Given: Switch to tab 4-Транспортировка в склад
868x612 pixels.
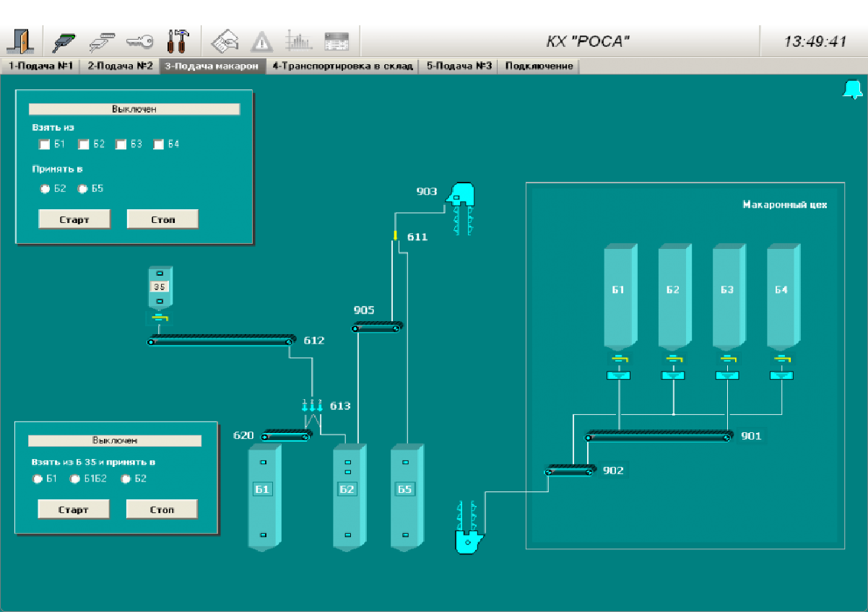Looking at the screenshot, I should tap(342, 66).
